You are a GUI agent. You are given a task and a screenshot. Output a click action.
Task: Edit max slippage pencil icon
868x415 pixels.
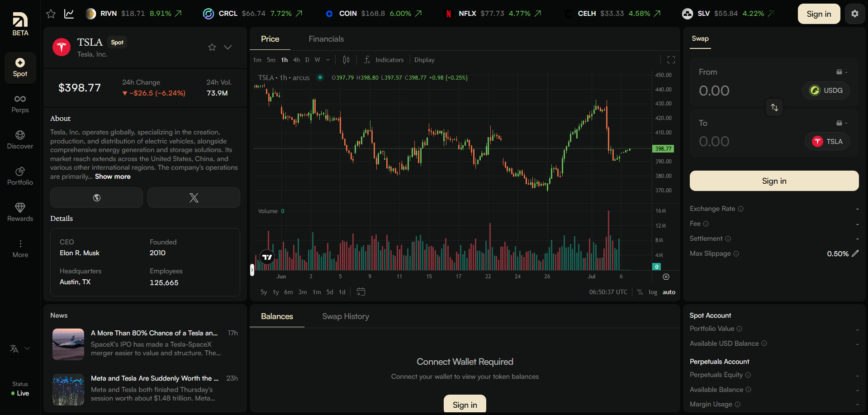(855, 253)
